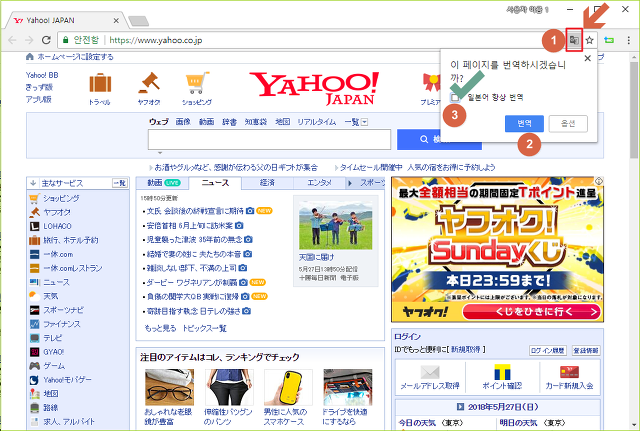Select the 地図 search tab
Viewport: 640px width, 431px height.
pos(282,122)
